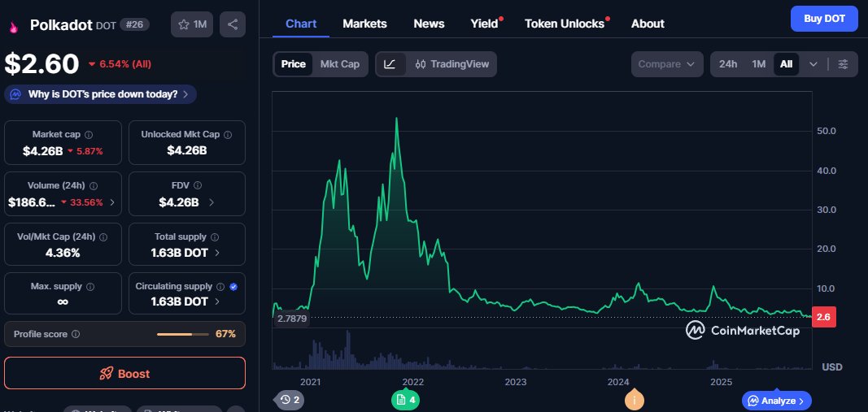Viewport: 868px width, 412px height.
Task: Expand Circulating supply details chevron
Action: click(217, 301)
